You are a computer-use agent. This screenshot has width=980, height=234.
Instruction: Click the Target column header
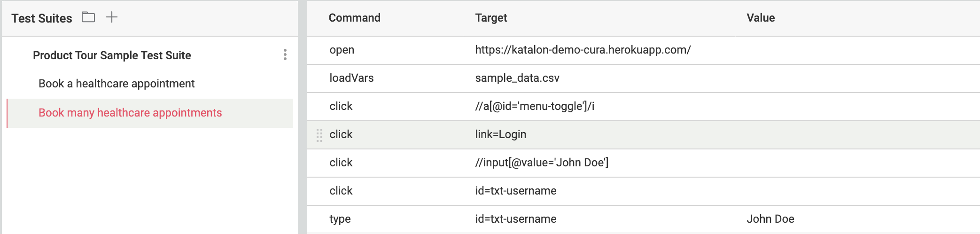pyautogui.click(x=491, y=18)
